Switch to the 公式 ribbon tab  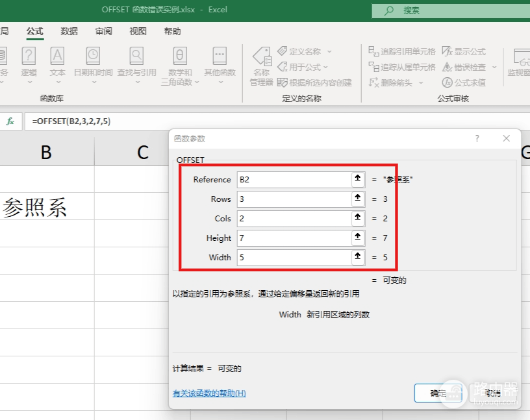[35, 31]
